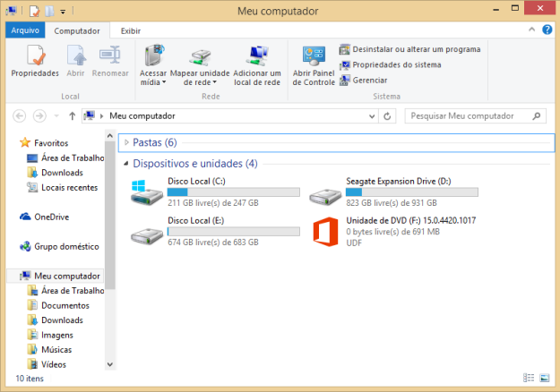Go back with the Back arrow

coord(20,116)
